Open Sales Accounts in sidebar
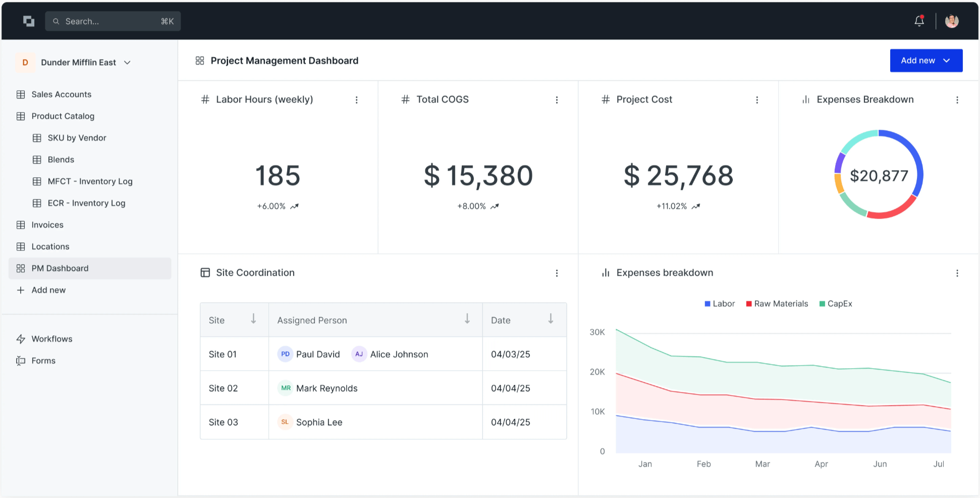The width and height of the screenshot is (980, 498). tap(61, 94)
